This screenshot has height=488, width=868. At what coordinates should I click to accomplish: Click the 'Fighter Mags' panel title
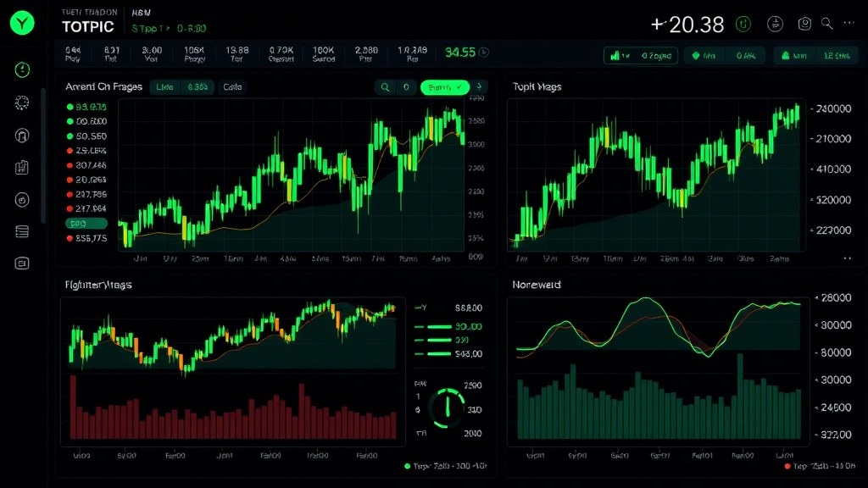point(98,285)
